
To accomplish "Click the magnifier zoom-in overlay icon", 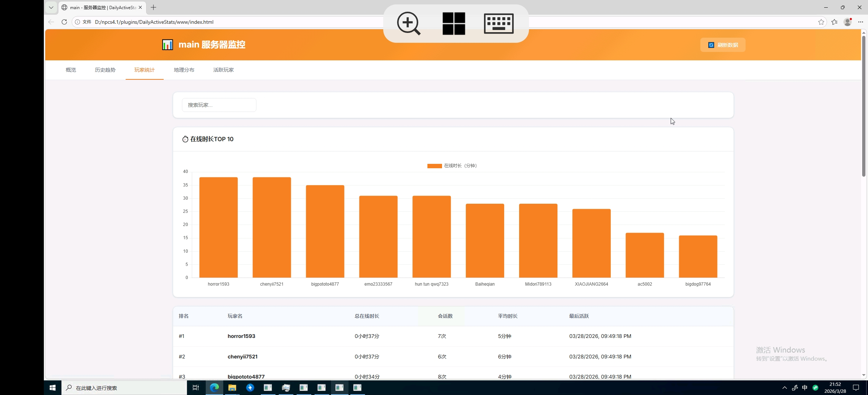I will 408,23.
